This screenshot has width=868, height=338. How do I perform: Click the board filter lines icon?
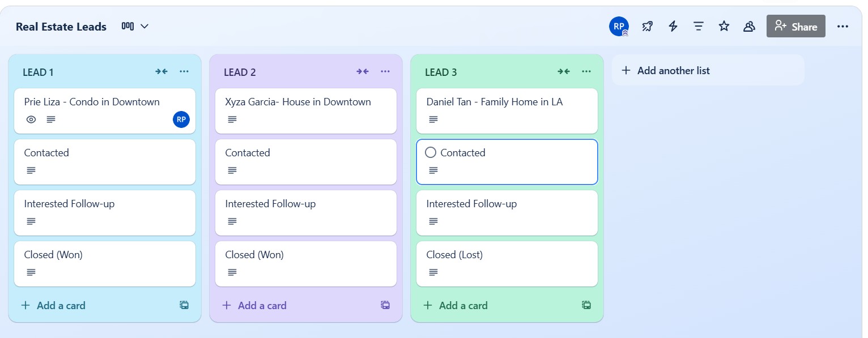[699, 26]
